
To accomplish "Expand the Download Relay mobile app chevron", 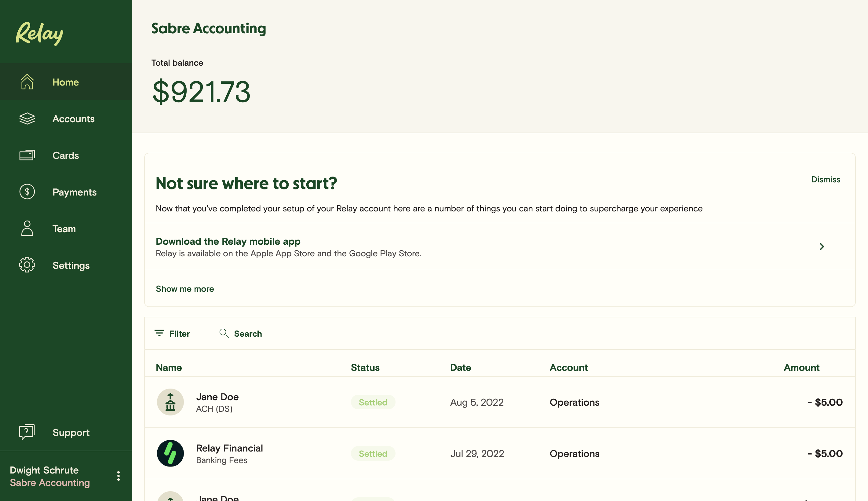I will [822, 246].
